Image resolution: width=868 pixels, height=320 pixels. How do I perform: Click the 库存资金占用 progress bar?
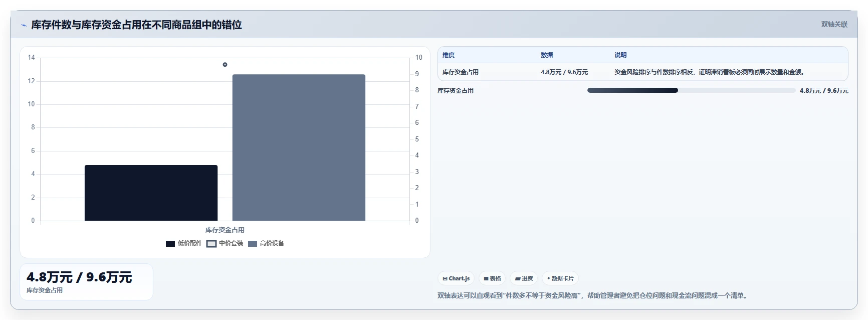(691, 91)
